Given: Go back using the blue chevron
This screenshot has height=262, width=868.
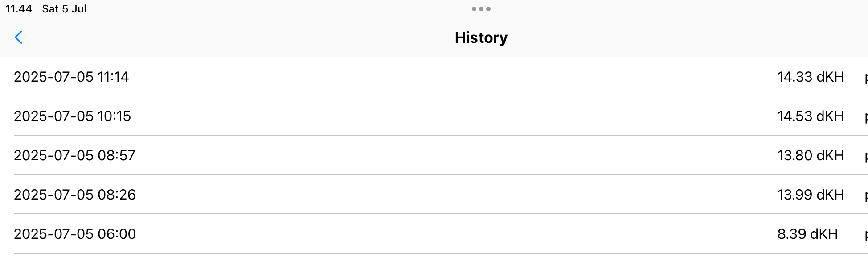Looking at the screenshot, I should point(19,37).
